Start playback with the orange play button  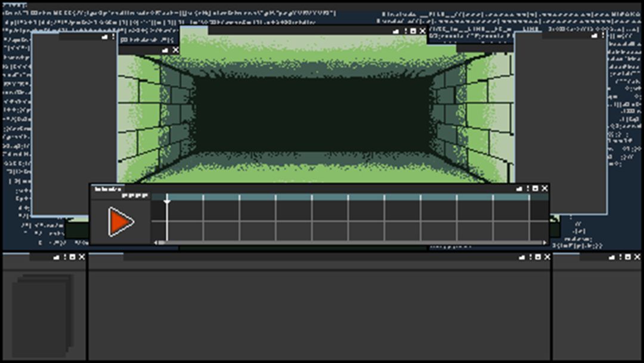[x=120, y=222]
